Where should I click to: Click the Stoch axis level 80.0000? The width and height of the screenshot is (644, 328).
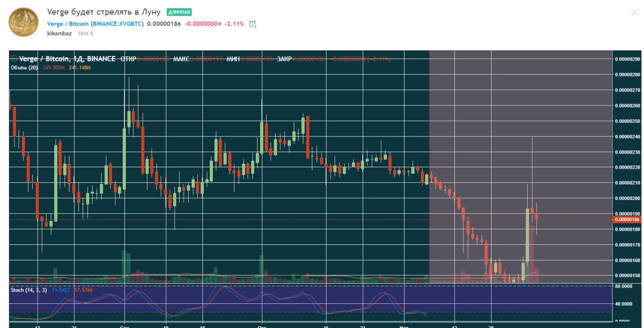(x=624, y=286)
